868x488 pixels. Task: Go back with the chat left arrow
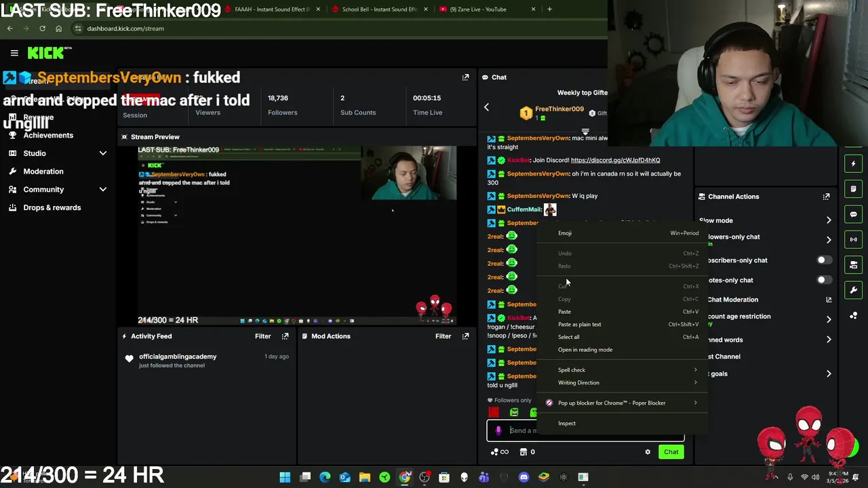click(x=486, y=107)
